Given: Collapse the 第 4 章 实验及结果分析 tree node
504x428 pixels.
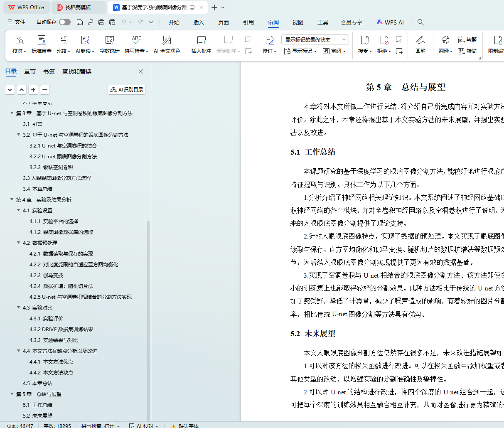Looking at the screenshot, I should [x=12, y=199].
